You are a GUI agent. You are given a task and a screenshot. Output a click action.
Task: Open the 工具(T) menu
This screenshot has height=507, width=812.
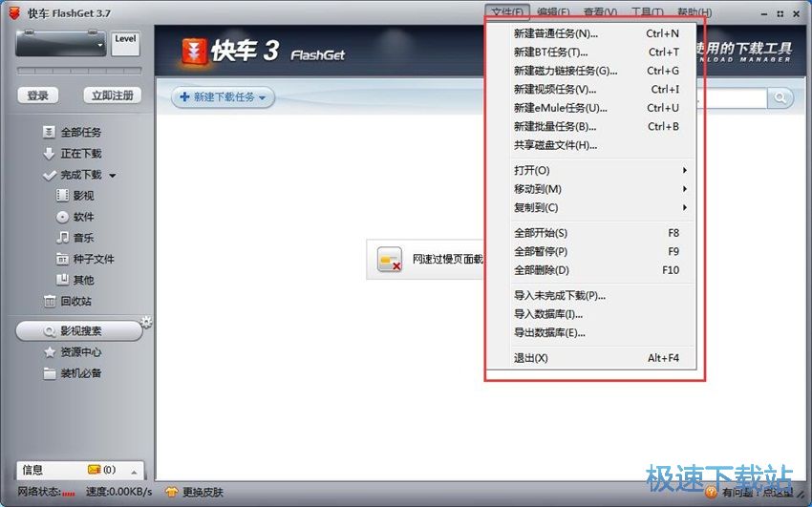[x=648, y=11]
